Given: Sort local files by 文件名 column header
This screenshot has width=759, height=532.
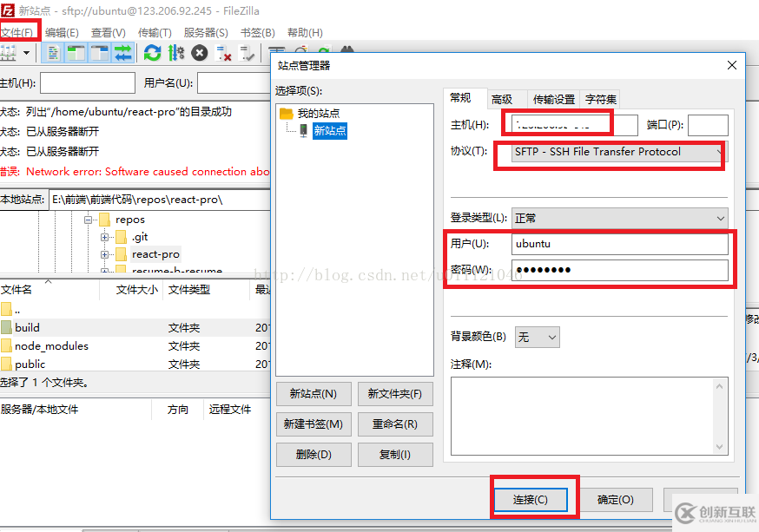Looking at the screenshot, I should pos(49,290).
